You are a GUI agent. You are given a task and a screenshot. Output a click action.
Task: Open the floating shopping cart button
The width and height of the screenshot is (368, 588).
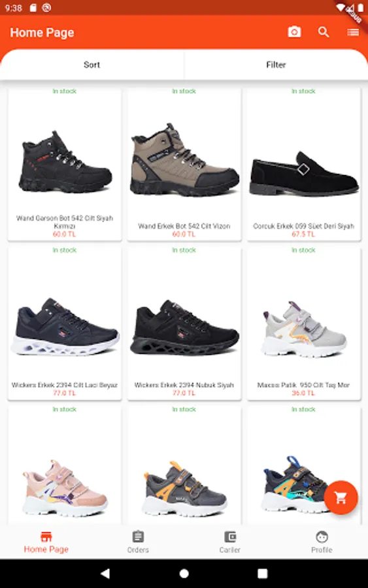point(341,498)
